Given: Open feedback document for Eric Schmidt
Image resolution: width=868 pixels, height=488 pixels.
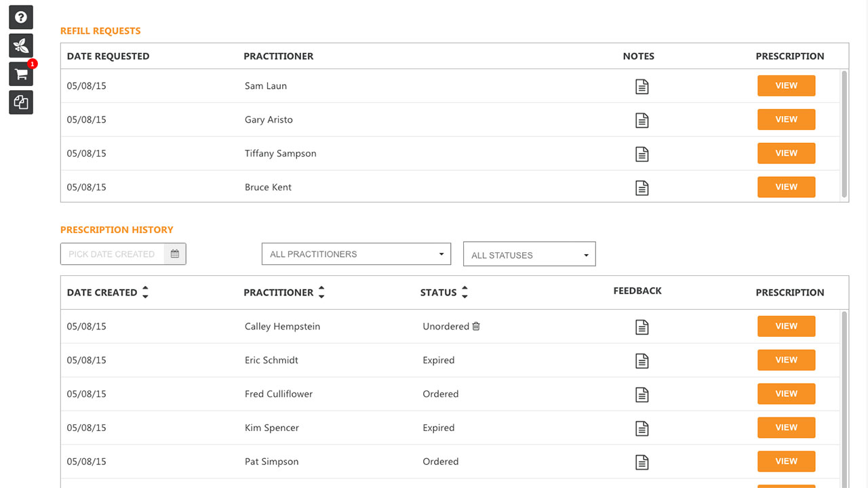Looking at the screenshot, I should point(642,361).
